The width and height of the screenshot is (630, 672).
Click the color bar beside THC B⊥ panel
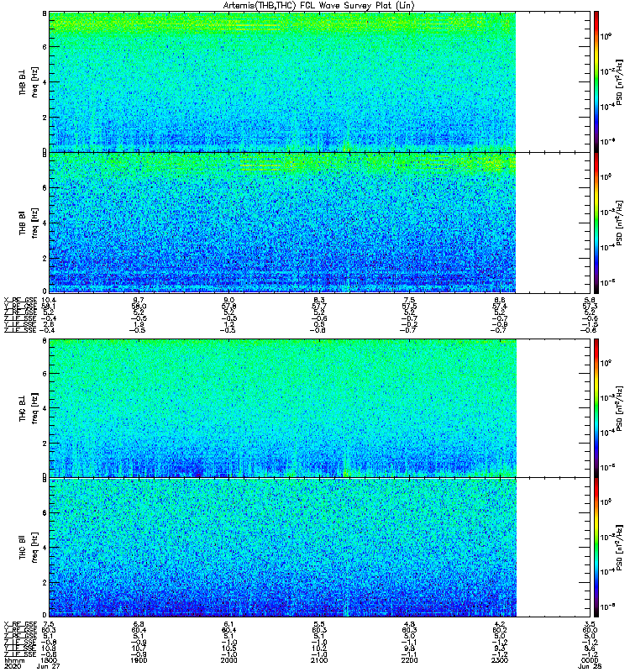[596, 407]
